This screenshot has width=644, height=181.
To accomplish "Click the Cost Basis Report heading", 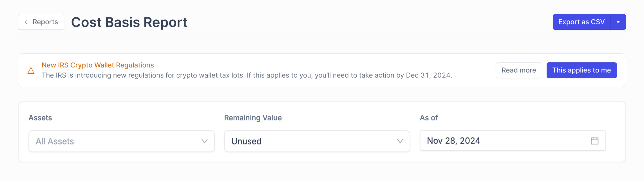I will (129, 22).
